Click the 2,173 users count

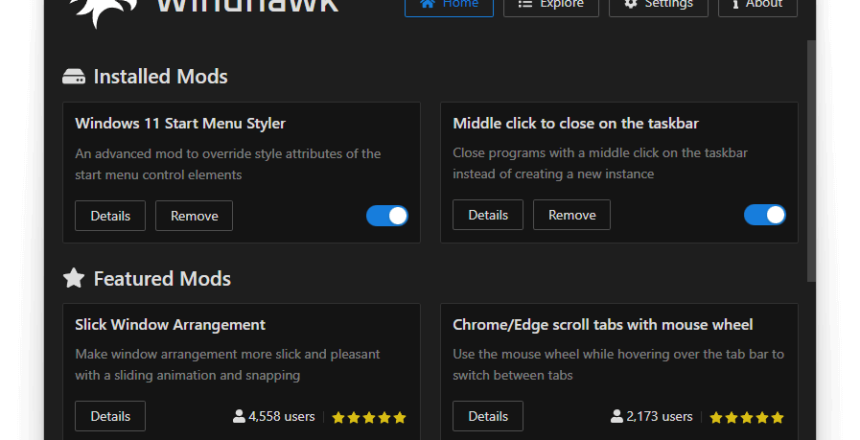tap(659, 416)
